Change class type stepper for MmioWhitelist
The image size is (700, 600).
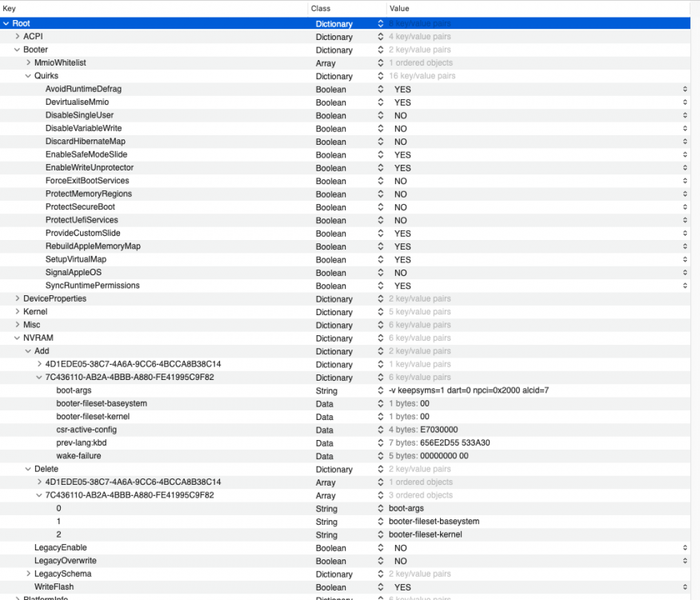(380, 63)
